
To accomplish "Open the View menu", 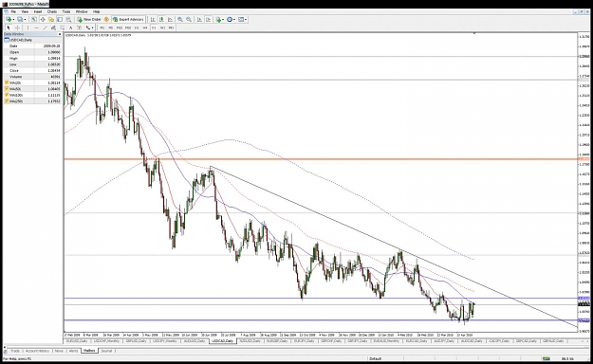I will (x=25, y=11).
